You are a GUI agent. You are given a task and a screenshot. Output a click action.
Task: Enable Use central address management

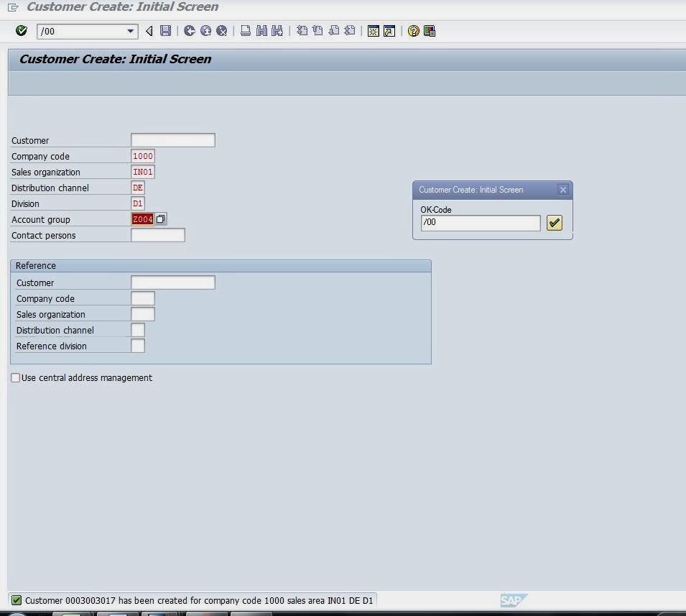(15, 377)
